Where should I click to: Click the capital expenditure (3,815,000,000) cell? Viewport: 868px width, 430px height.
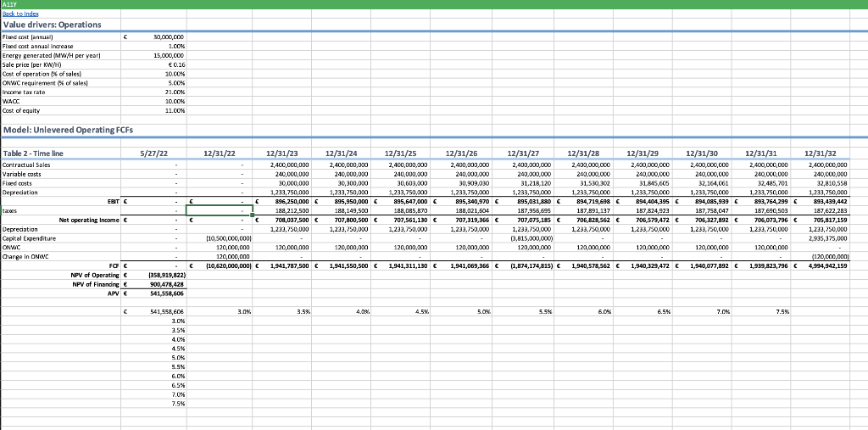[531, 237]
